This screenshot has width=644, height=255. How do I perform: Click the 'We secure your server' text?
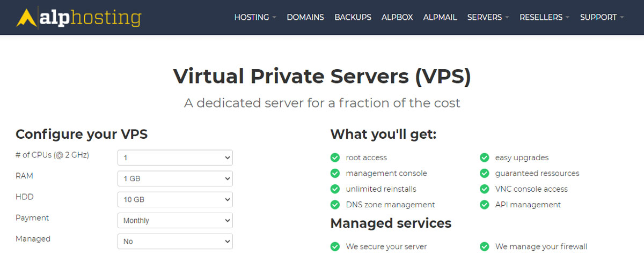point(386,247)
